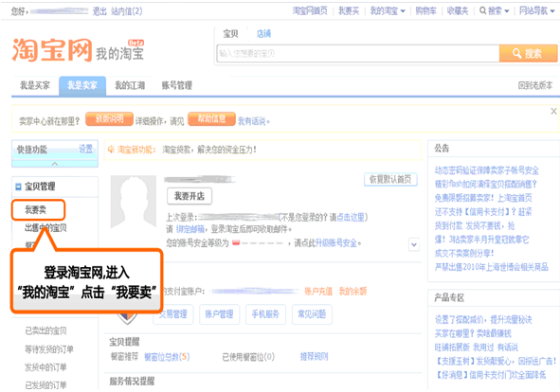Open announcement 严禁出售2010年上海世博会相关商品

pos(491,267)
